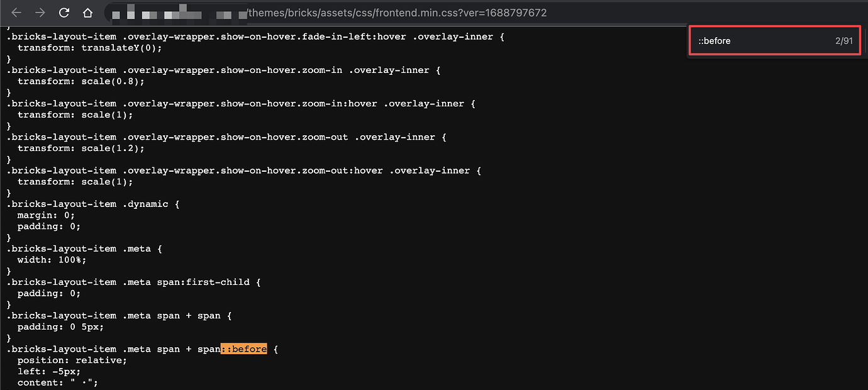Open the browser Home page icon
The image size is (868, 390).
point(87,12)
